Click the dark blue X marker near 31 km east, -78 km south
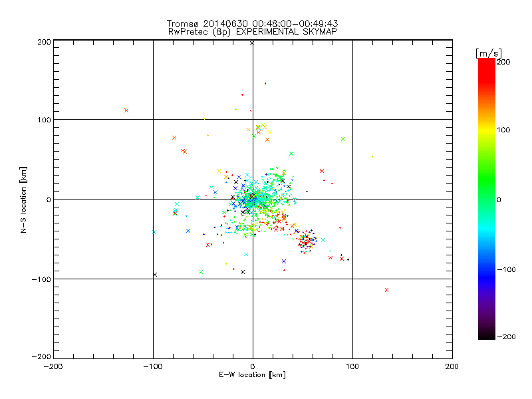Screen dimensions: 532x399 (284, 261)
